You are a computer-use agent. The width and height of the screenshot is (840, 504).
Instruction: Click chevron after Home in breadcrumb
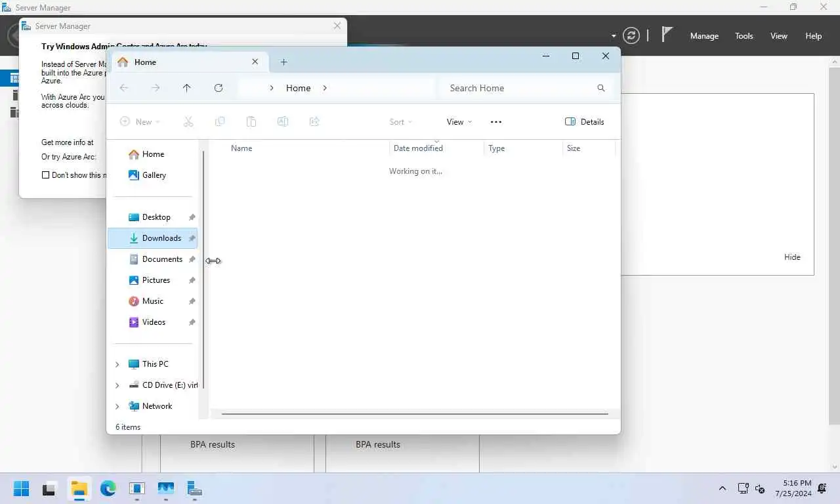(325, 88)
